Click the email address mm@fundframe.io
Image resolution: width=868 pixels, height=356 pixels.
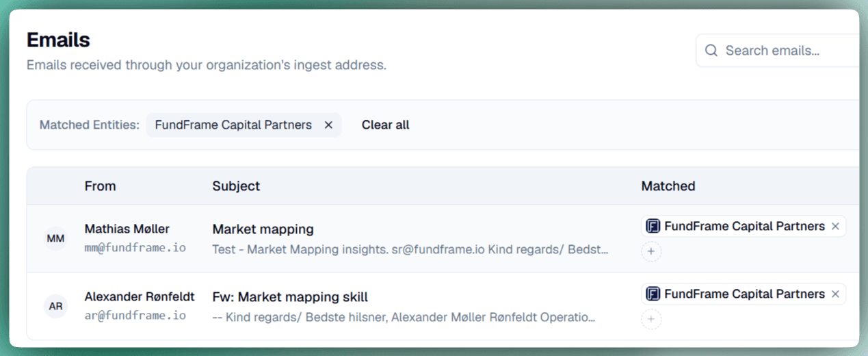[135, 248]
